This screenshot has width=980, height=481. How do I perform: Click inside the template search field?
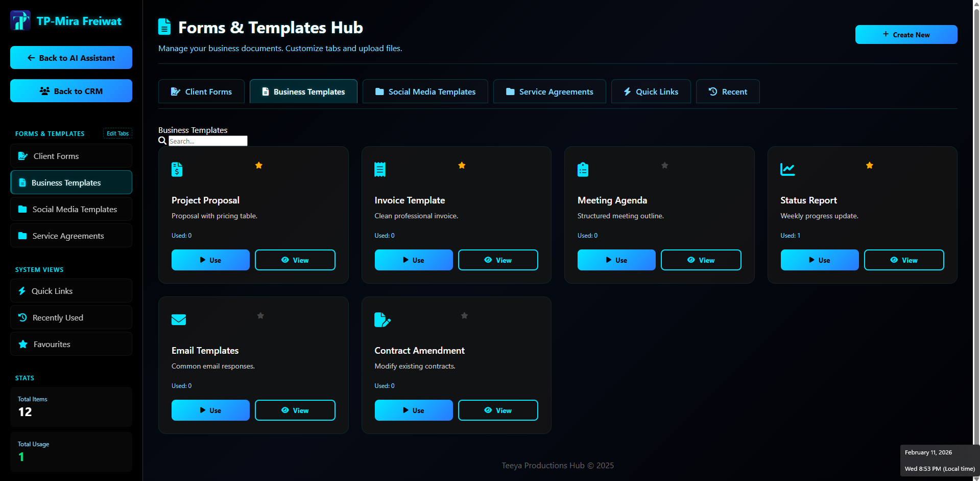coord(208,141)
